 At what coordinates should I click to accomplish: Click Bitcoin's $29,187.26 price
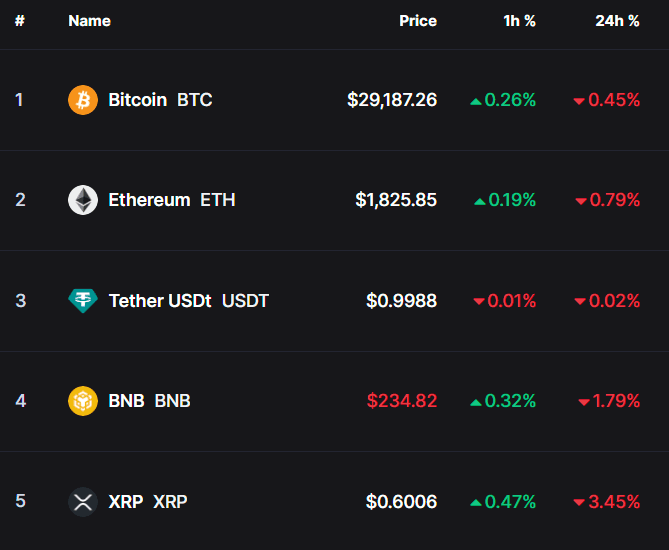pyautogui.click(x=392, y=100)
